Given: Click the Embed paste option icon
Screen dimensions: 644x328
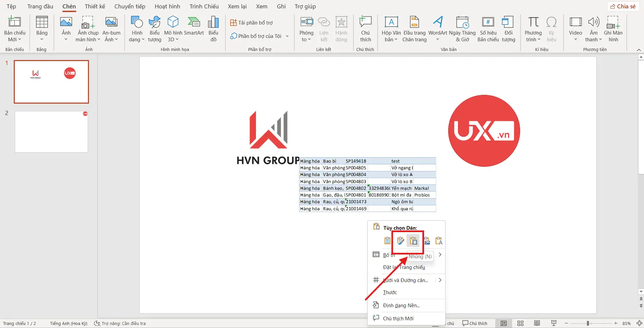Looking at the screenshot, I should pyautogui.click(x=413, y=241).
